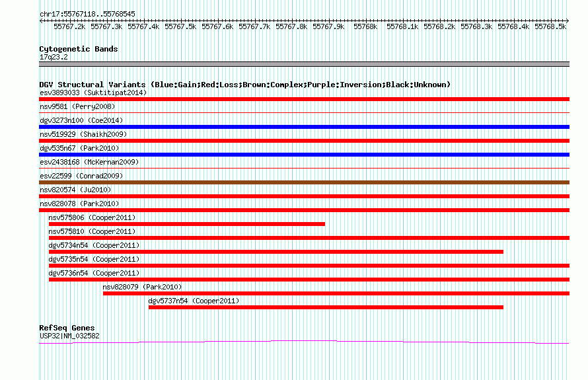Select the short red nsv575806 bar
The height and width of the screenshot is (380, 588).
(187, 224)
